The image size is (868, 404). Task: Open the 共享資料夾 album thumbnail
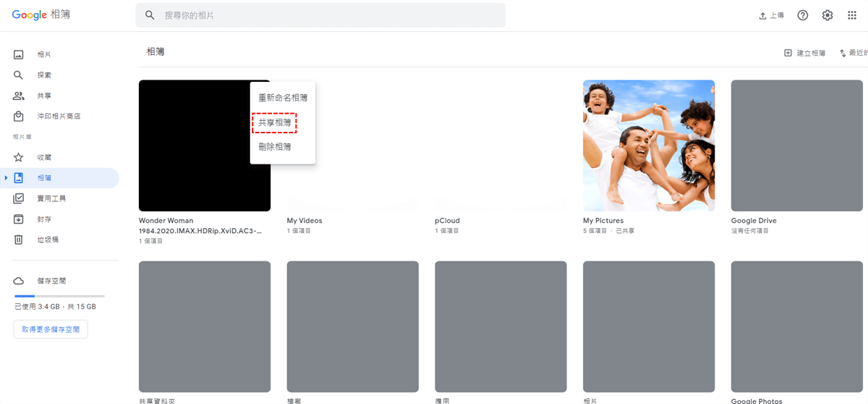tap(205, 327)
